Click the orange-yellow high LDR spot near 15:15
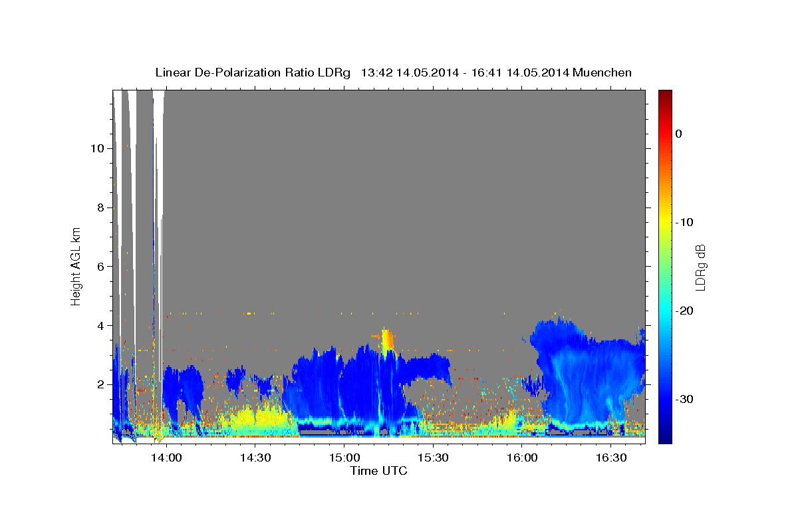 pos(387,340)
